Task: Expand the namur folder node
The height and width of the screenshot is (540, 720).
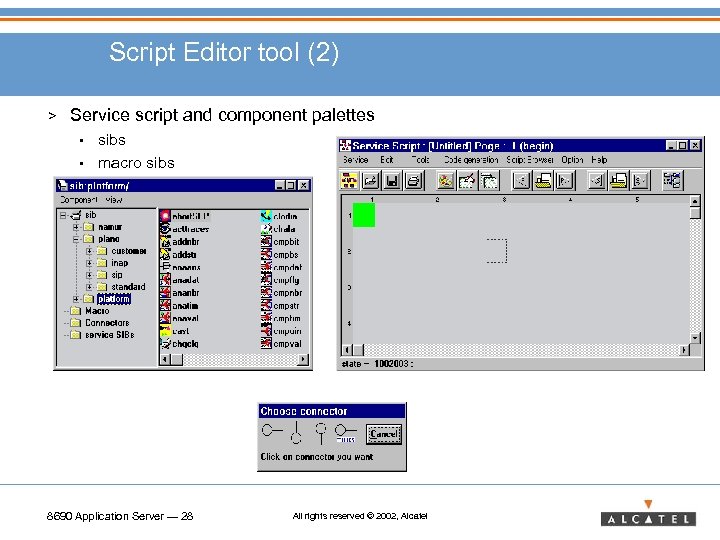Action: [x=76, y=227]
